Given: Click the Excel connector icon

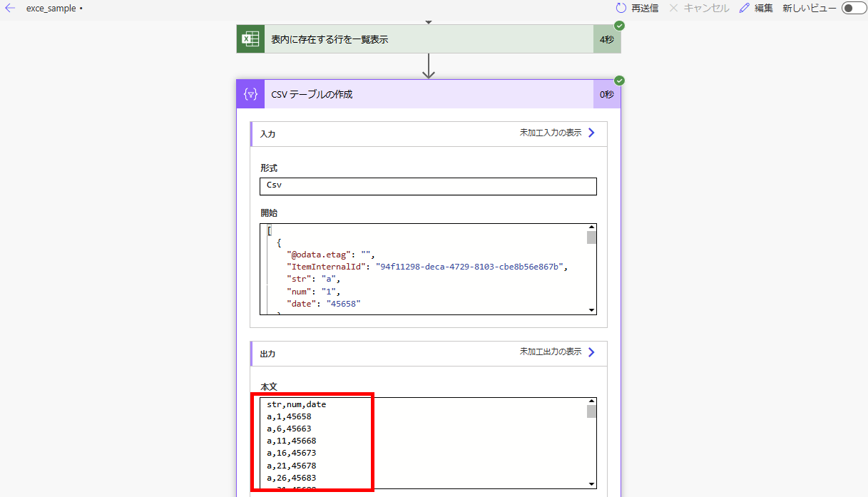Looking at the screenshot, I should [x=250, y=39].
